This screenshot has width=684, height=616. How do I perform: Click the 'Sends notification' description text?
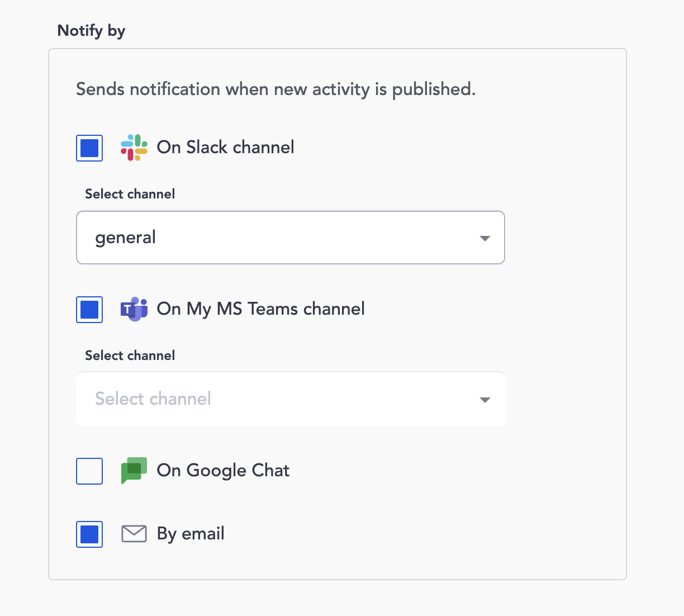[x=275, y=89]
